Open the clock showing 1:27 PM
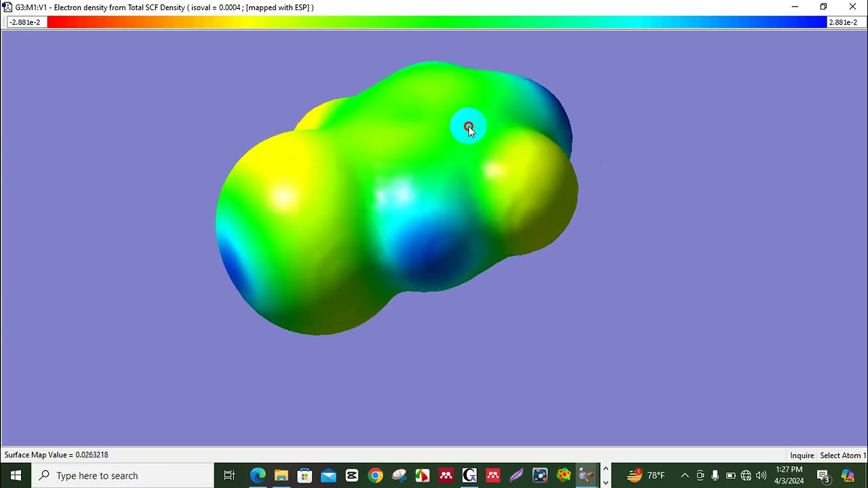This screenshot has width=868, height=488. pos(789,475)
